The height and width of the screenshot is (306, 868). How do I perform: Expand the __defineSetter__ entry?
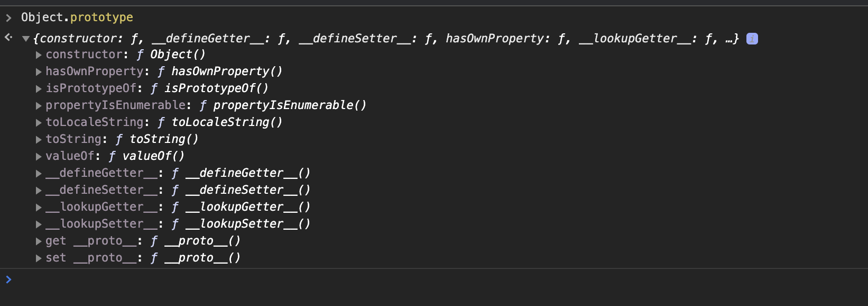[39, 191]
